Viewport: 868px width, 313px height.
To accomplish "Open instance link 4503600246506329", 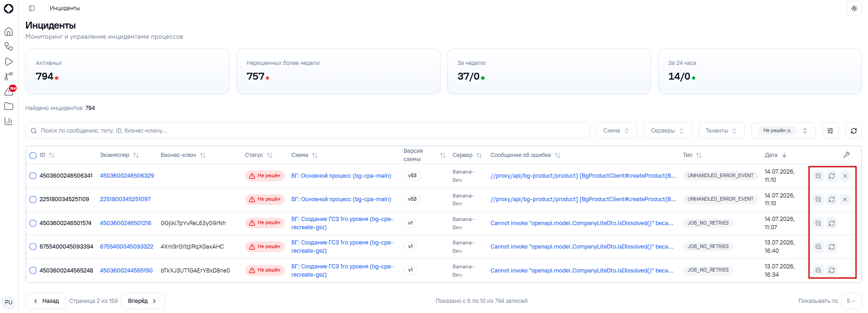I will [127, 176].
